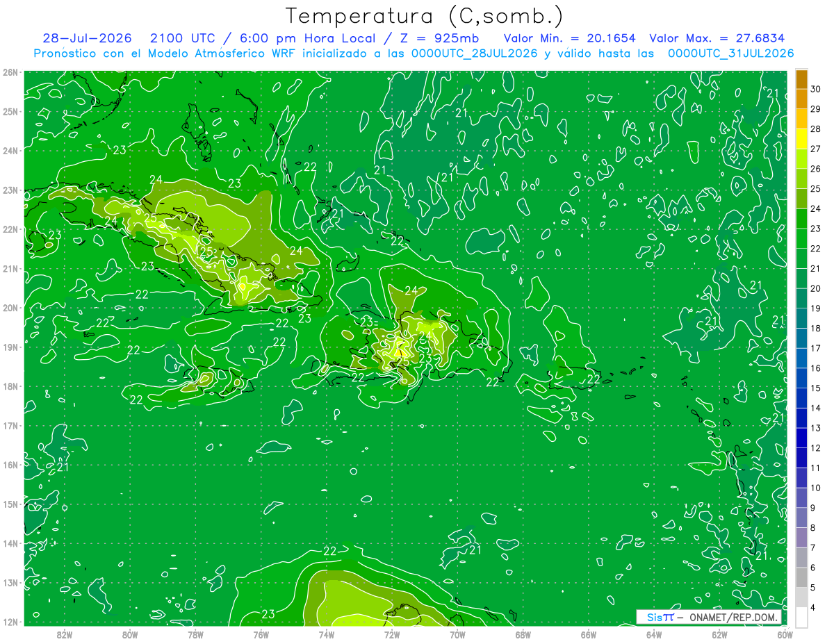Click the 22N latitude axis label
Image resolution: width=834 pixels, height=644 pixels.
(x=10, y=229)
